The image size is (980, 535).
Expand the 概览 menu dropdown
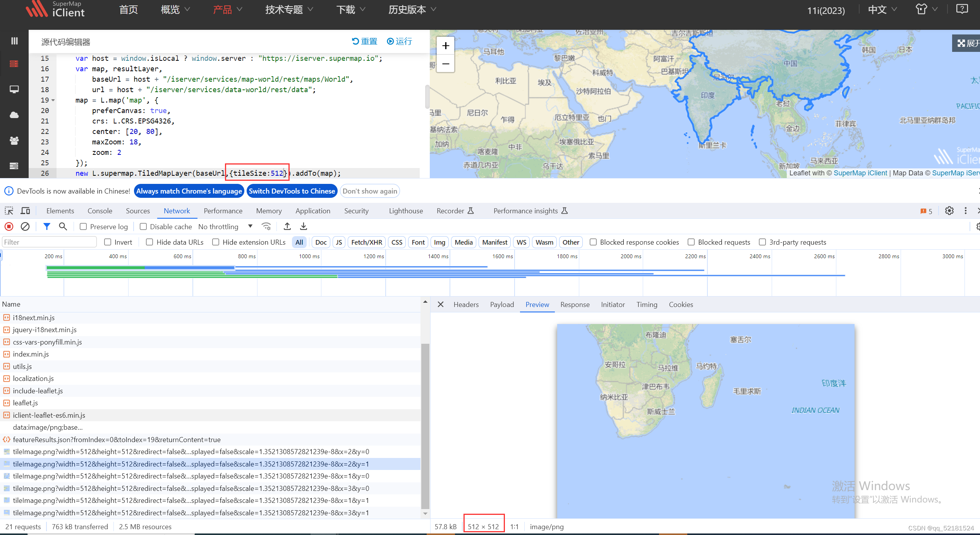tap(175, 9)
